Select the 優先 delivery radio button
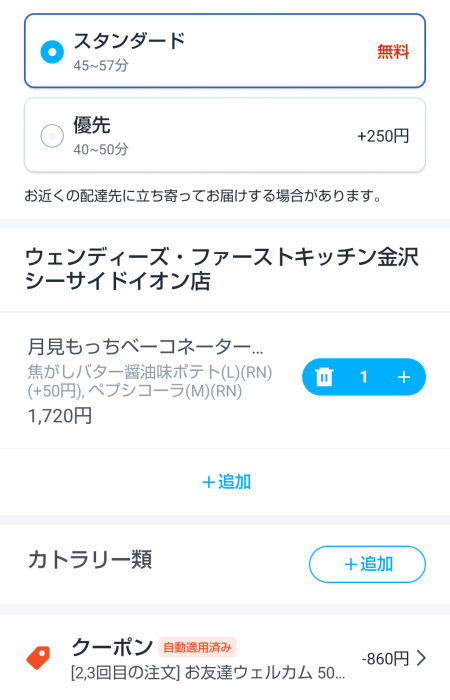This screenshot has width=450, height=700. coord(52,135)
